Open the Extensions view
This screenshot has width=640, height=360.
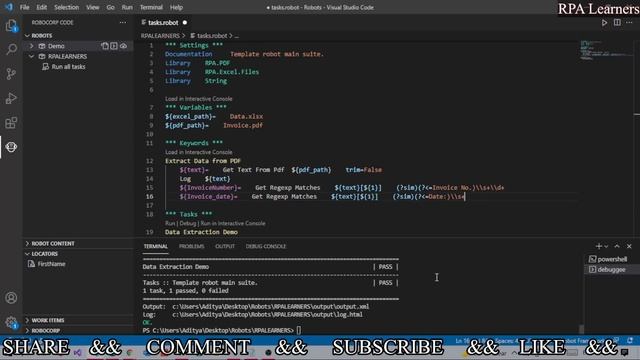point(11,123)
